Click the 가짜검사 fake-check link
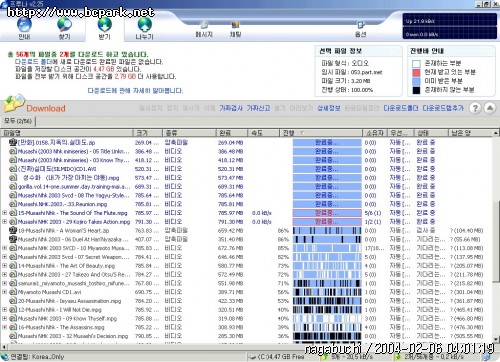 click(231, 108)
